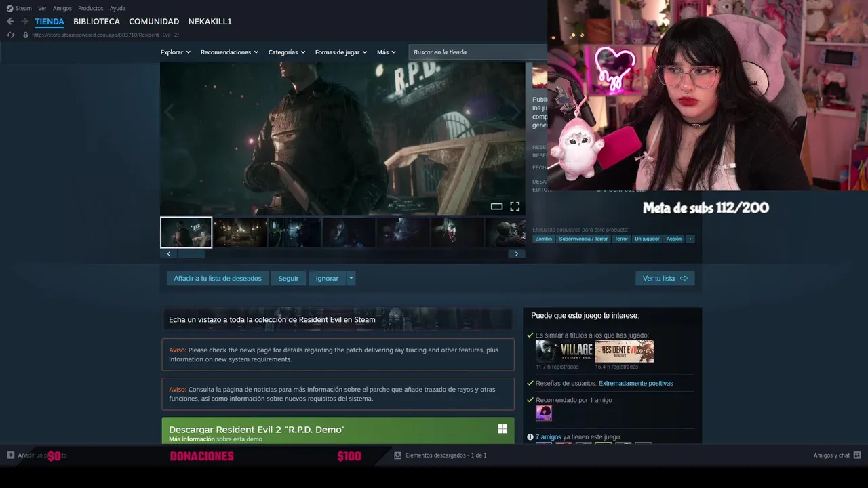
Task: Click next screenshot arrow on main image
Action: tap(516, 113)
